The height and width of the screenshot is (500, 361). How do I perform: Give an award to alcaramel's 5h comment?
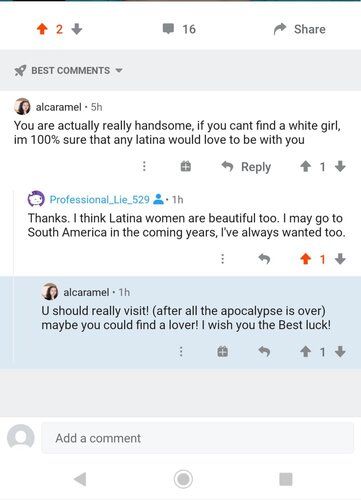(x=186, y=166)
